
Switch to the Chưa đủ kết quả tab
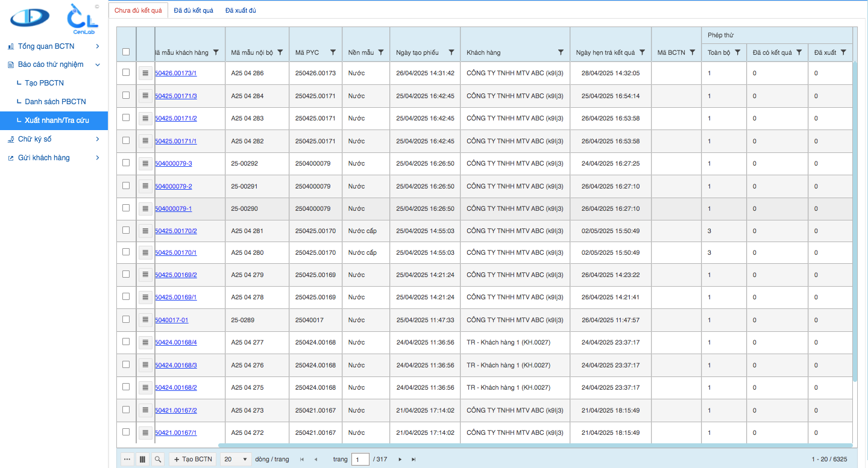point(138,10)
